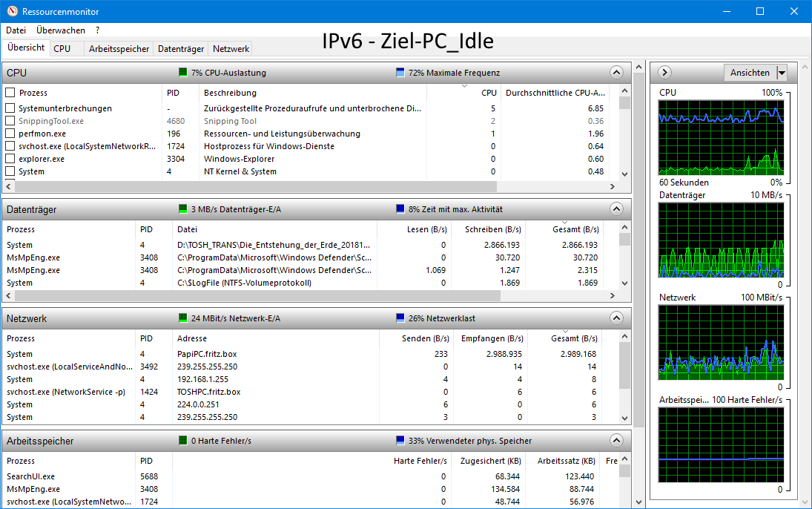This screenshot has height=509, width=812.
Task: Sort network list by Adresse header
Action: 275,338
